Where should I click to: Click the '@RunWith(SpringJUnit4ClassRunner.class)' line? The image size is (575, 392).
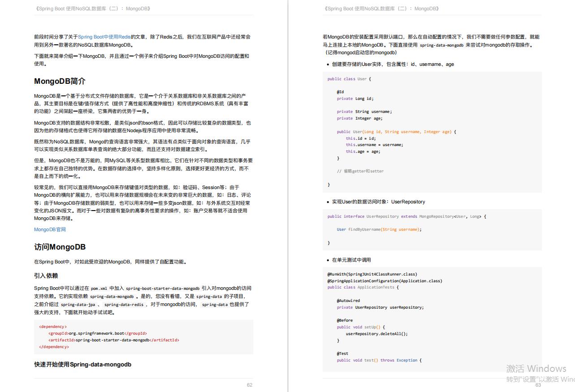372,274
